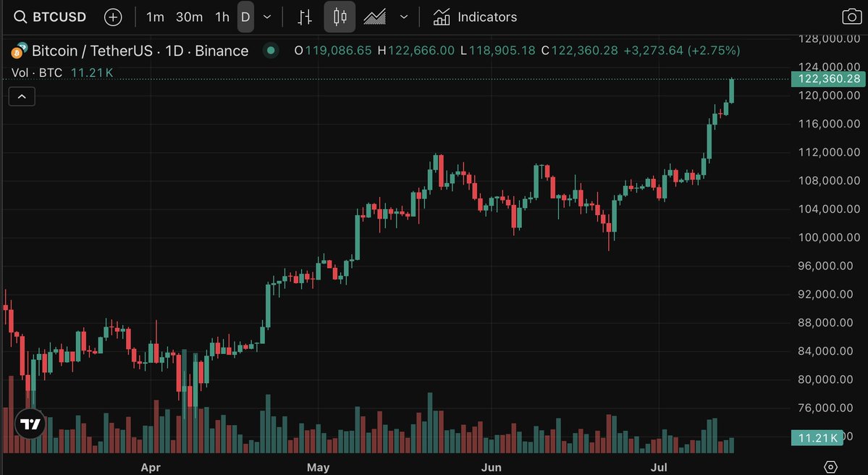The image size is (868, 475).
Task: Click the 112,000.00 price axis label
Action: [829, 152]
